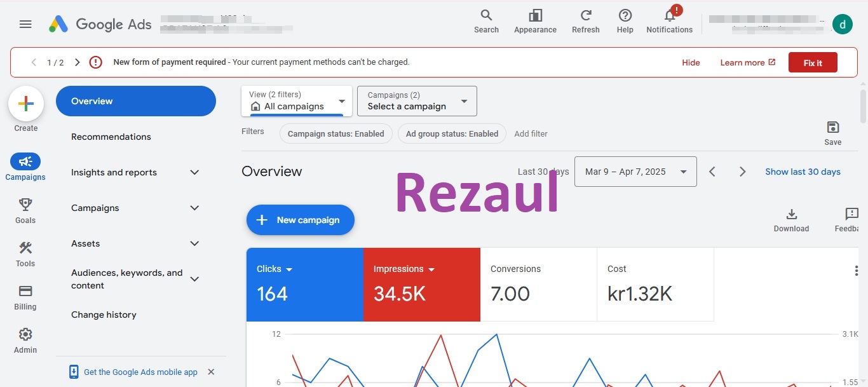Open the date range picker
Image resolution: width=868 pixels, height=387 pixels.
pyautogui.click(x=635, y=172)
